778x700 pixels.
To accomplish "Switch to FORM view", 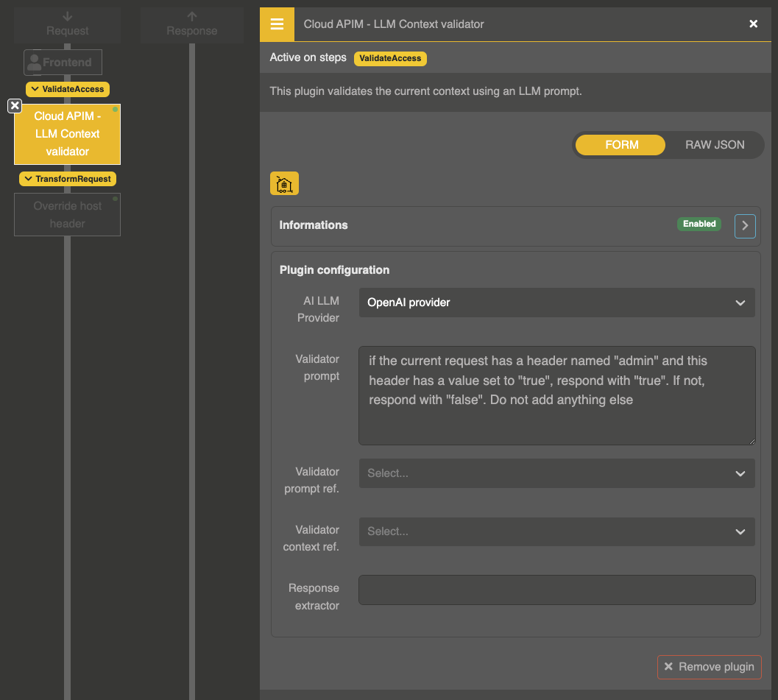I will tap(620, 145).
